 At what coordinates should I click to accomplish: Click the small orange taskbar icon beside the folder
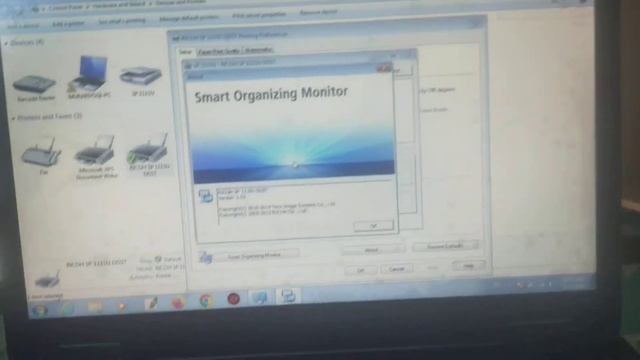pyautogui.click(x=122, y=305)
